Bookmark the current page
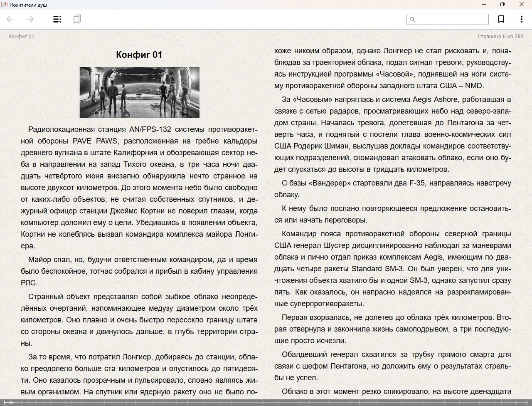 pyautogui.click(x=501, y=19)
